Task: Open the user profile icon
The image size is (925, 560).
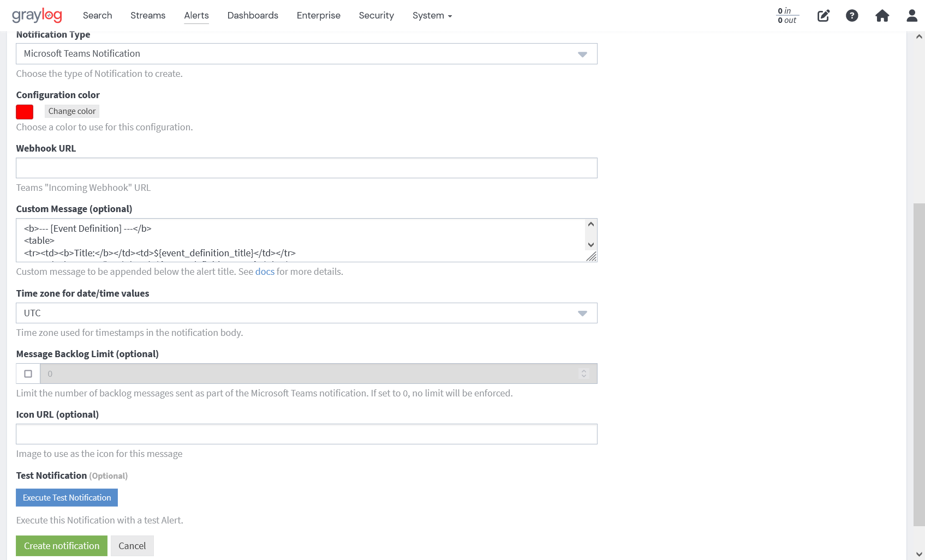Action: click(912, 16)
